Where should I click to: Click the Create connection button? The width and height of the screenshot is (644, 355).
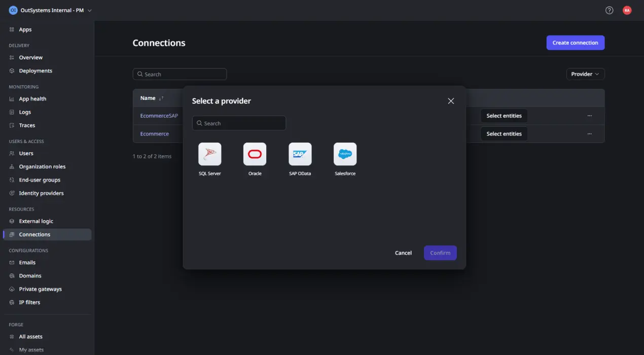pyautogui.click(x=575, y=43)
